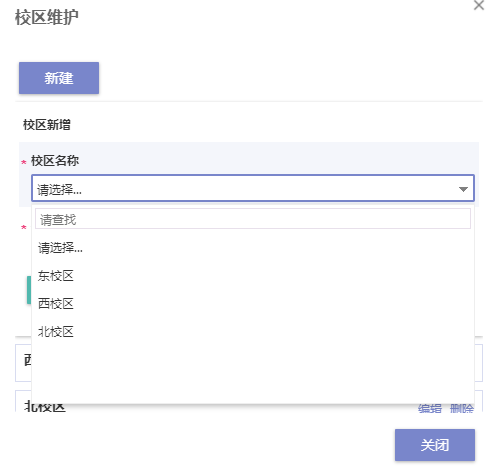Click the 关闭 button at the bottom
490x466 pixels.
point(435,445)
